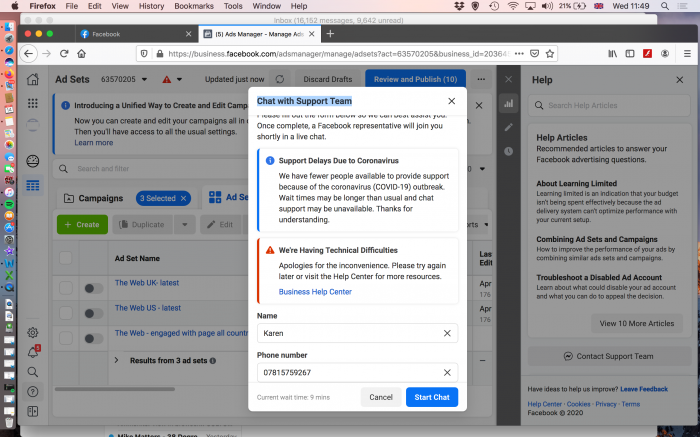Cancel the support chat dialog
The image size is (700, 437).
tap(381, 397)
